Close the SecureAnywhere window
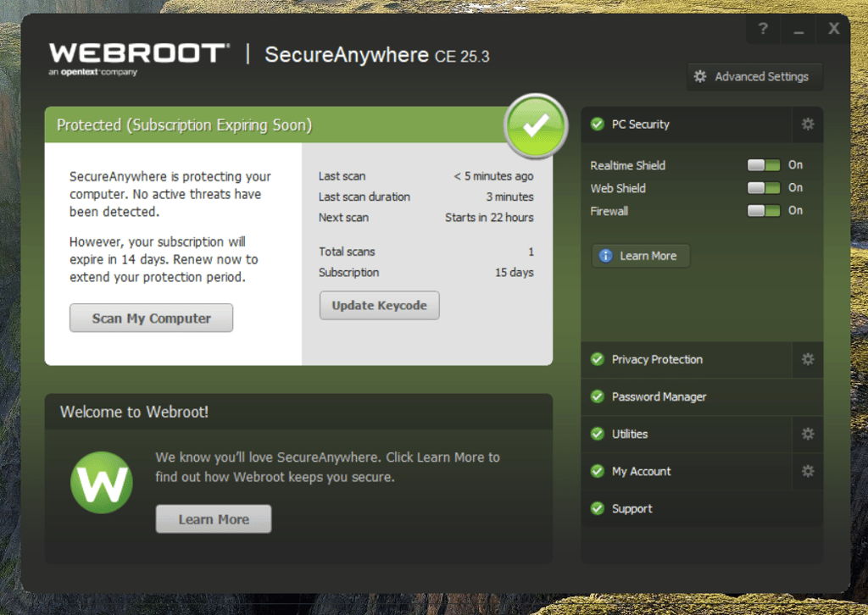This screenshot has height=615, width=868. tap(834, 29)
